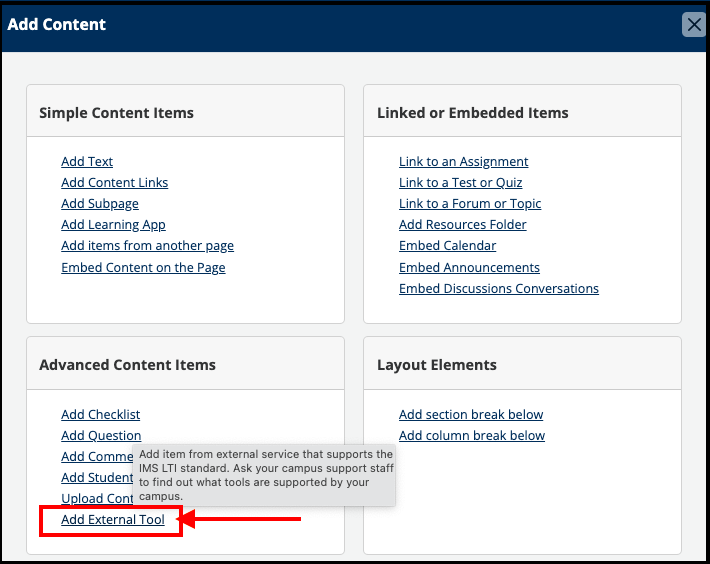Click the Simple Content Items heading
The height and width of the screenshot is (564, 710).
pos(116,113)
